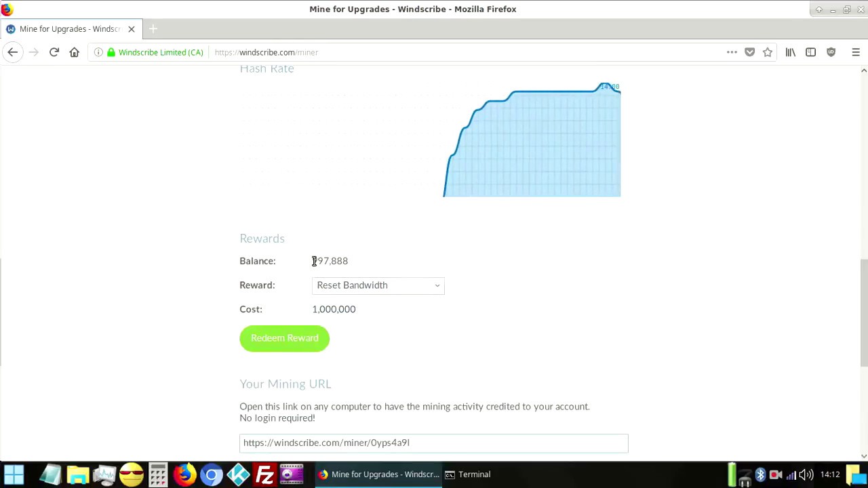Click the 14:12 clock
Image resolution: width=868 pixels, height=488 pixels.
click(830, 474)
